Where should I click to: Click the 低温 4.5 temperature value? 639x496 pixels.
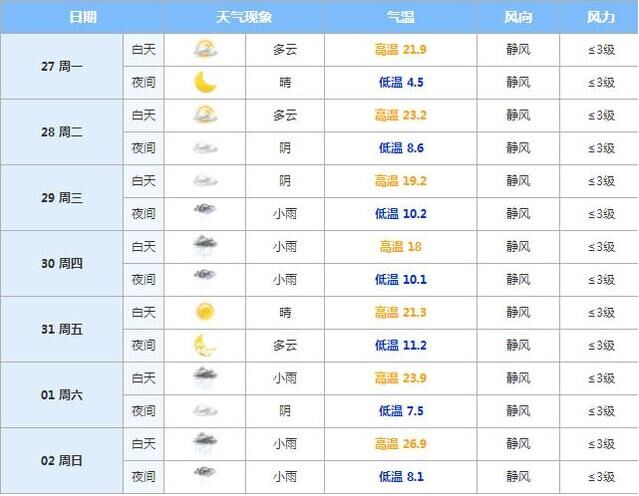tap(401, 82)
